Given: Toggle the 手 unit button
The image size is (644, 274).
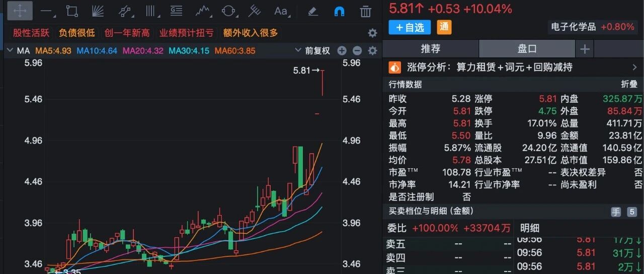Looking at the screenshot, I should 616,212.
